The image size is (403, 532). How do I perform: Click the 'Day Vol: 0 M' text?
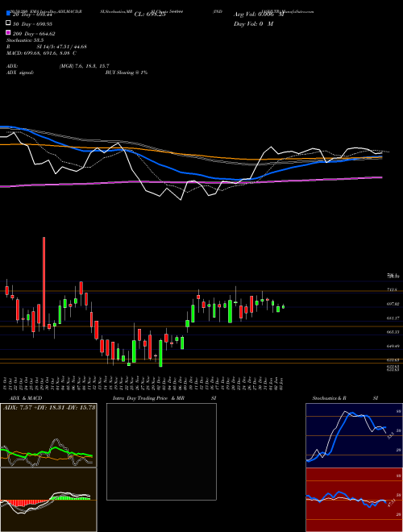pyautogui.click(x=253, y=24)
